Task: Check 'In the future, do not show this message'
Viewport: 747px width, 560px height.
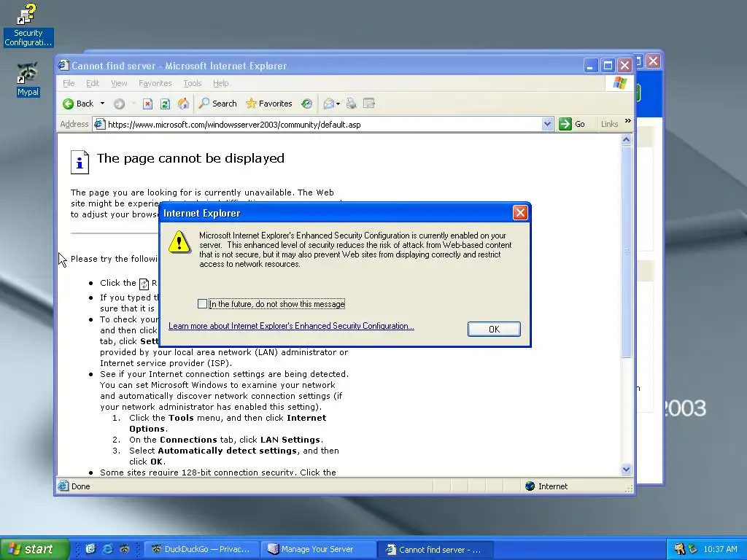Action: pos(203,304)
